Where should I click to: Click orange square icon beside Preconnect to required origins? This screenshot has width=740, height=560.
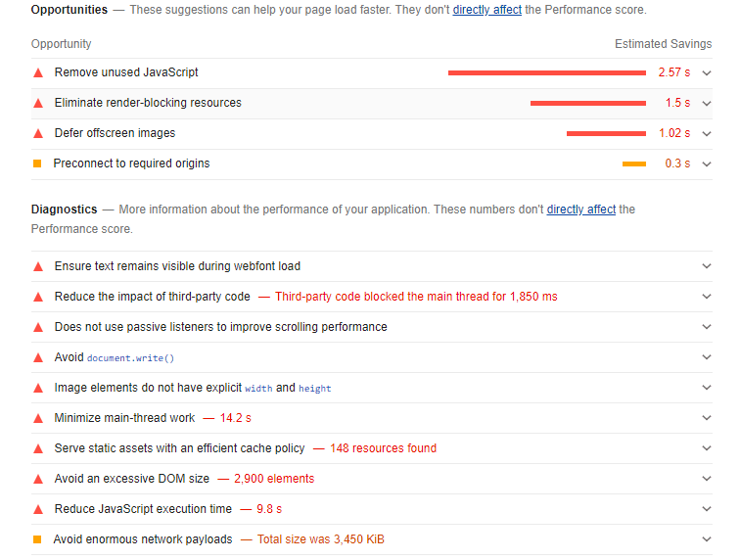point(37,163)
